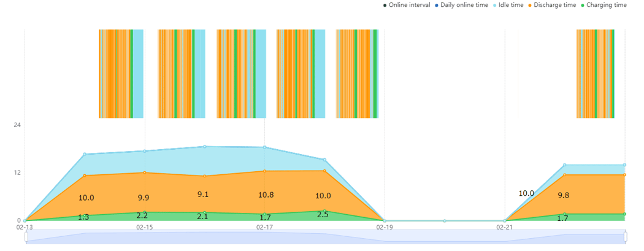Select the 02-17 x-axis date label
Screen dimensions: 644x251
click(x=264, y=227)
